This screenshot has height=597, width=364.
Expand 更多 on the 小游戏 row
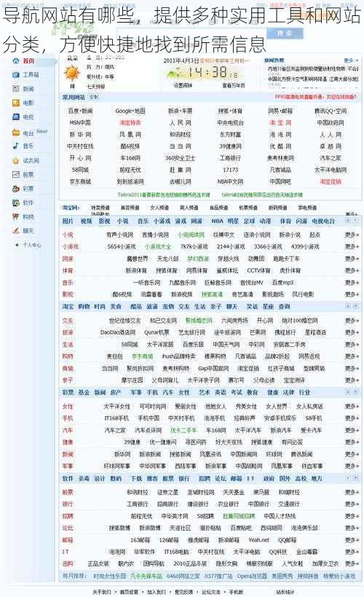[x=352, y=246]
